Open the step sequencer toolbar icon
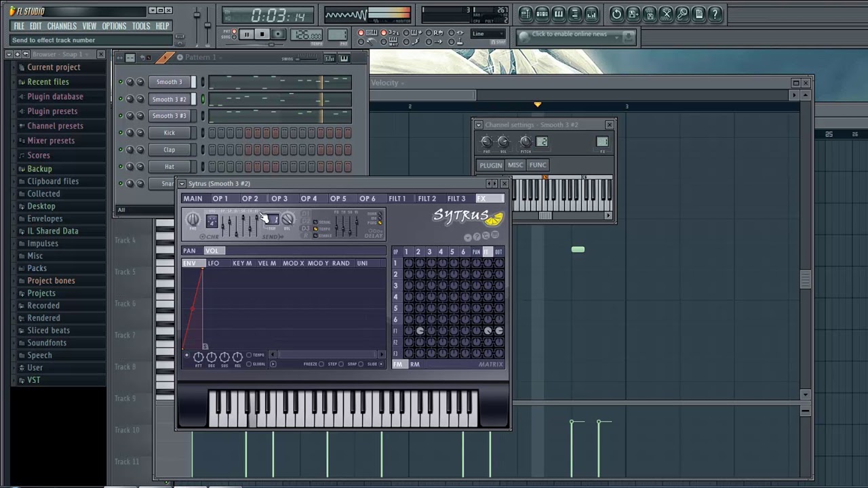868x488 pixels. point(542,14)
